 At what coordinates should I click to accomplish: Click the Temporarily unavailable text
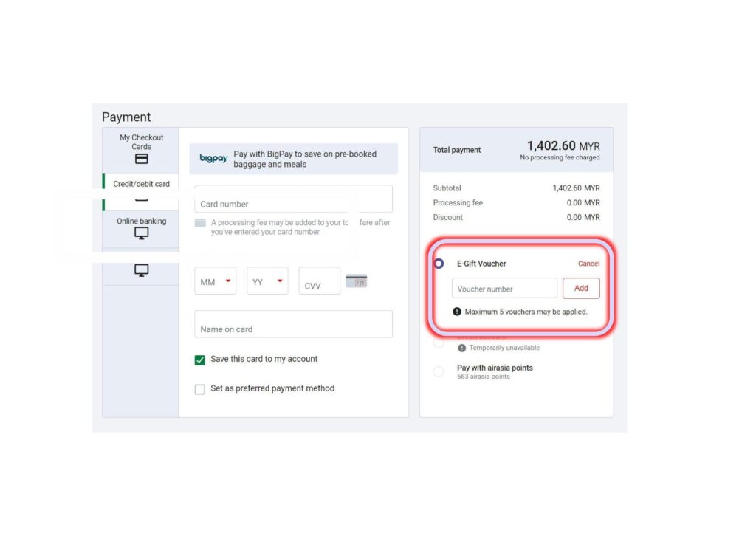(x=504, y=348)
